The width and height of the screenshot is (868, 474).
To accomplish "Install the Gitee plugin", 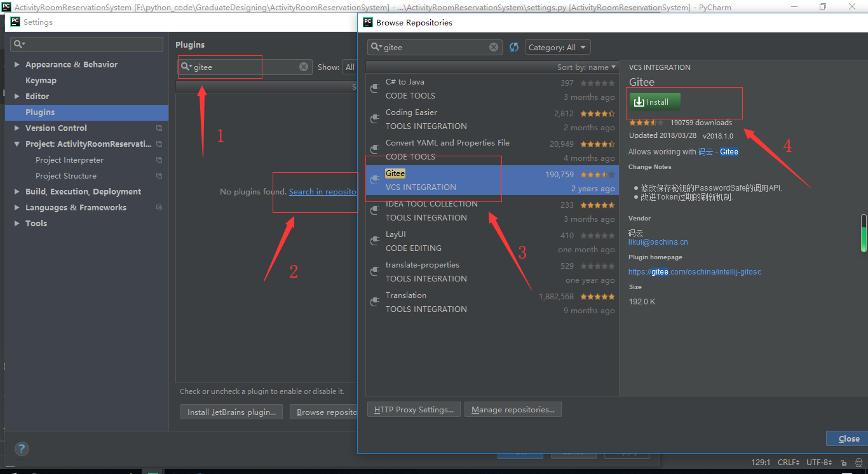I will coord(654,102).
